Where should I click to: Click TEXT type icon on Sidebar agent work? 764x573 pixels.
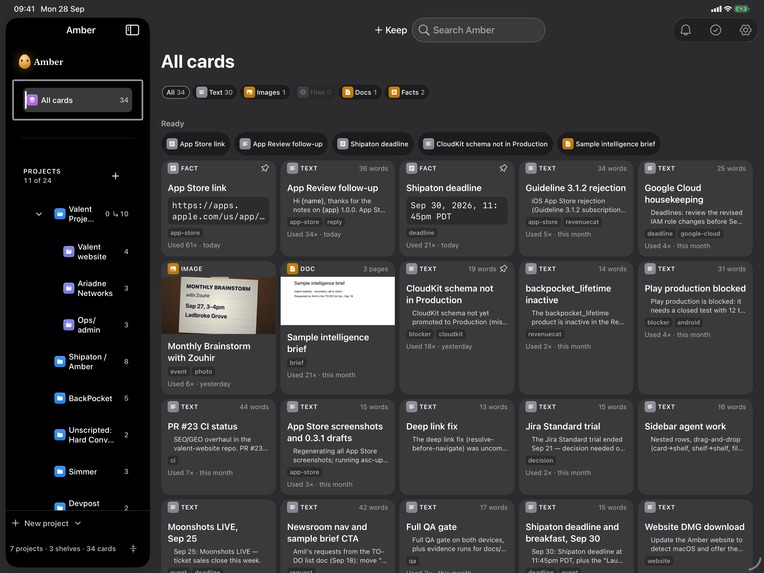[x=650, y=406]
